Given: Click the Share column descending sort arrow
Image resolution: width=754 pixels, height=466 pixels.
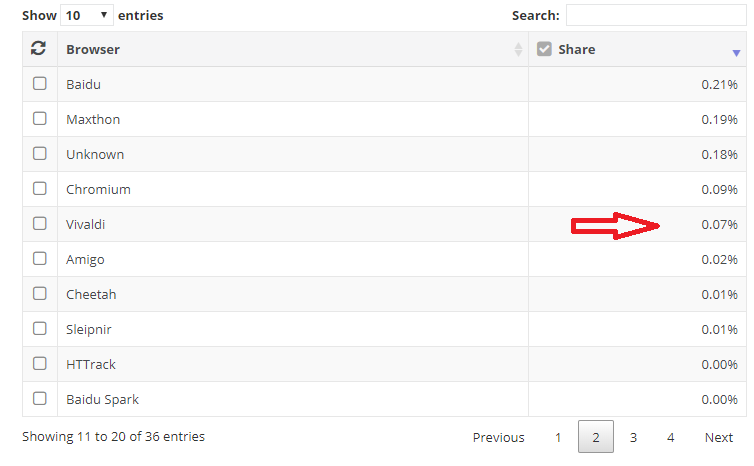Looking at the screenshot, I should (736, 53).
